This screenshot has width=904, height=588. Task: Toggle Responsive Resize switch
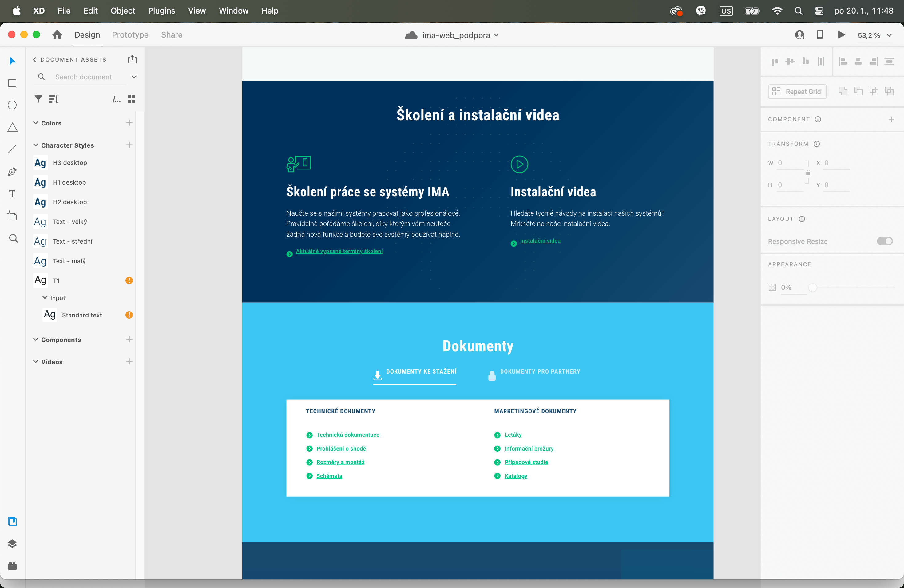[x=885, y=241]
